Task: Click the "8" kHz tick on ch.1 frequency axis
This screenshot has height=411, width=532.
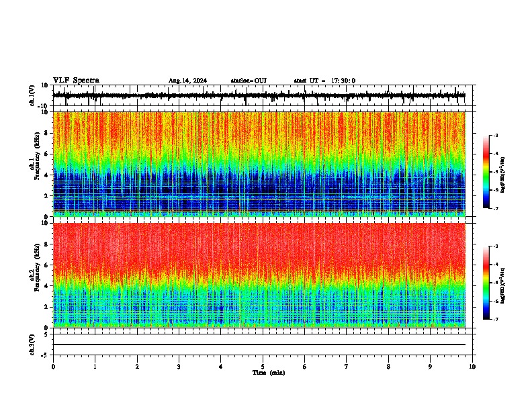Action: coord(46,133)
